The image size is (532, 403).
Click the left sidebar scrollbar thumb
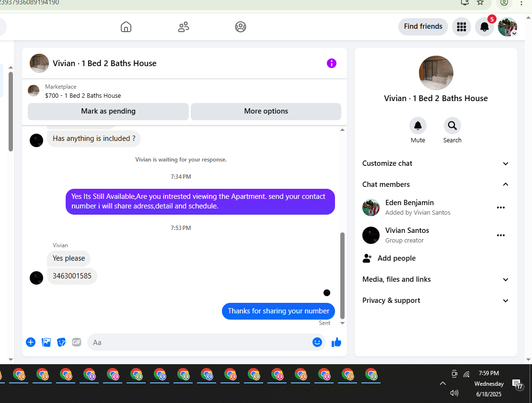tap(11, 111)
